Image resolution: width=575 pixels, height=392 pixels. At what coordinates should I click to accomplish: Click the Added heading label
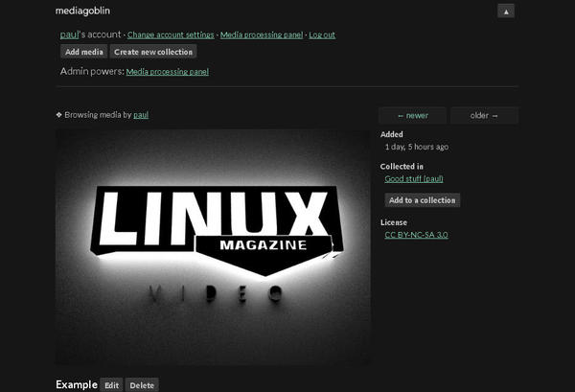[392, 134]
